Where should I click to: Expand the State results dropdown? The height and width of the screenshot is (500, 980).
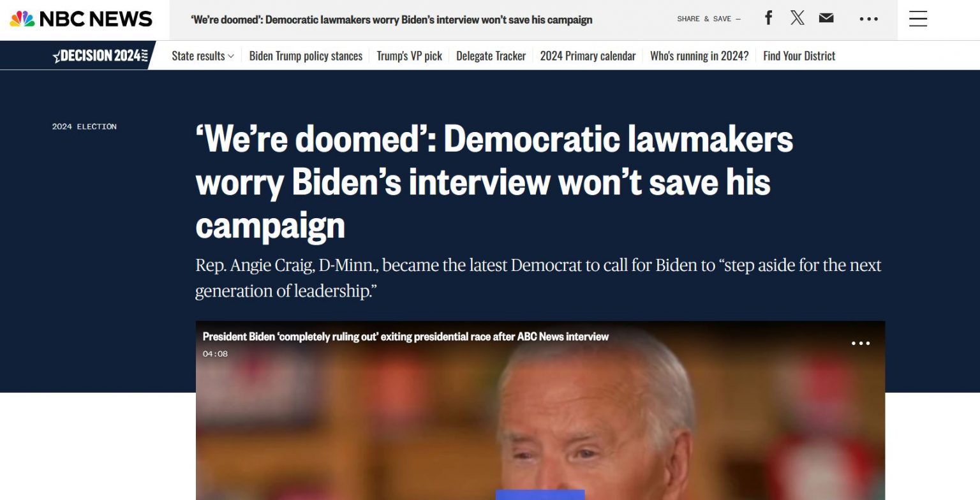203,56
